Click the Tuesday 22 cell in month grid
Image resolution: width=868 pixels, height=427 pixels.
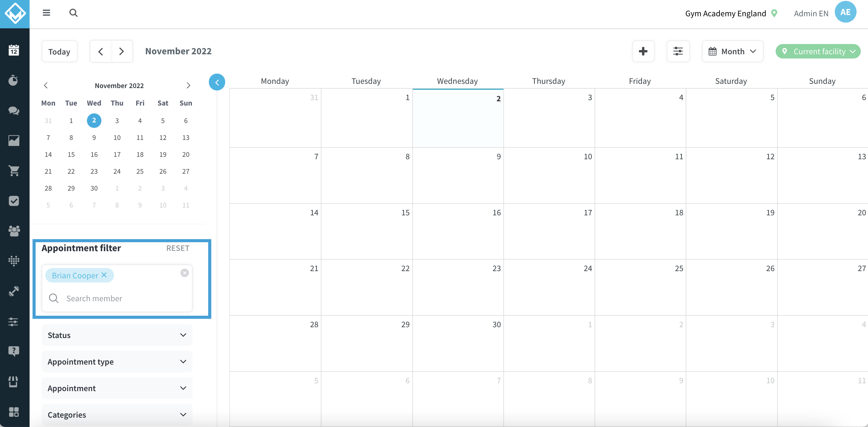click(367, 287)
